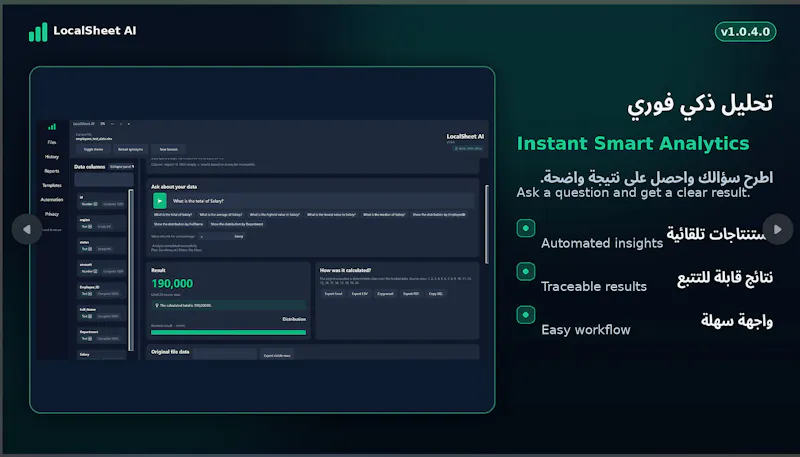
Task: Open the value column dropdown showing Salary
Action: 222,237
